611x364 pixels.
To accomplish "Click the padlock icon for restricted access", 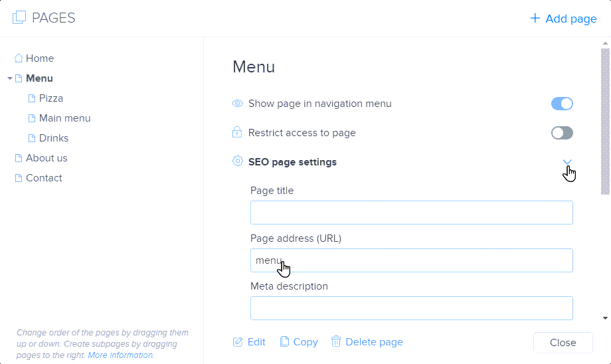I will [x=237, y=132].
